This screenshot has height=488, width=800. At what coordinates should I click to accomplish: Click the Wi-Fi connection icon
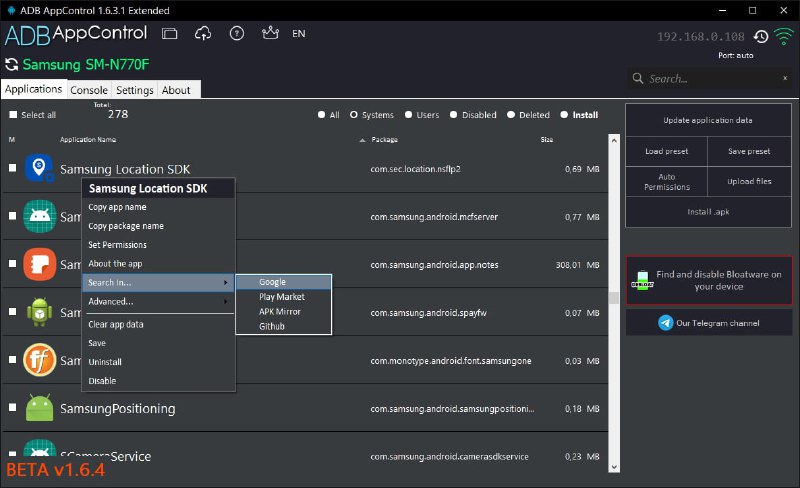[784, 37]
